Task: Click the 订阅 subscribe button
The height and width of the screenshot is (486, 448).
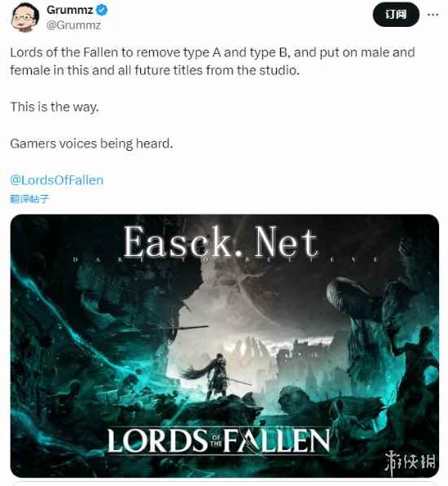Action: tap(396, 14)
